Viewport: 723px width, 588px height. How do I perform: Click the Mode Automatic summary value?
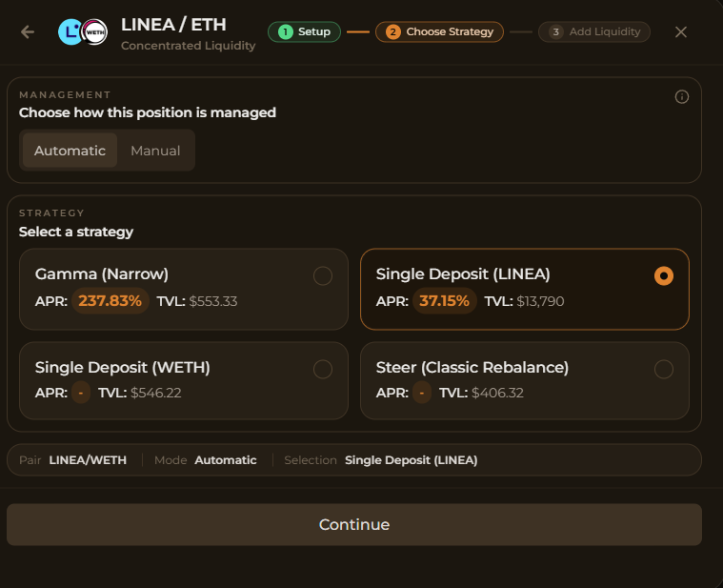click(226, 460)
